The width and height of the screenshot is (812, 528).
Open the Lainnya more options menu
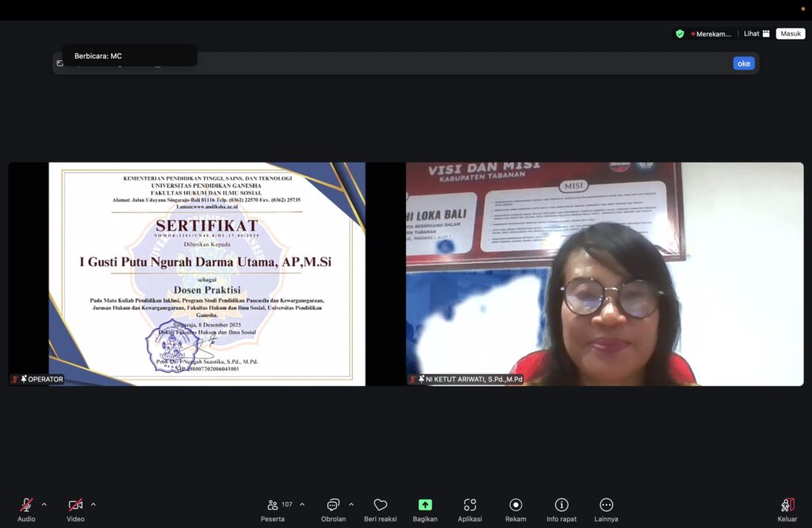pos(606,505)
